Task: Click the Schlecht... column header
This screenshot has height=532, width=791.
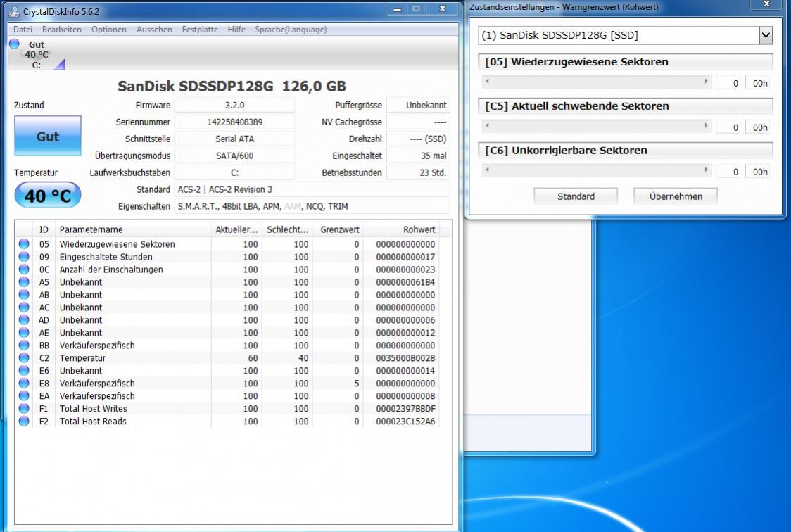Action: click(x=288, y=229)
